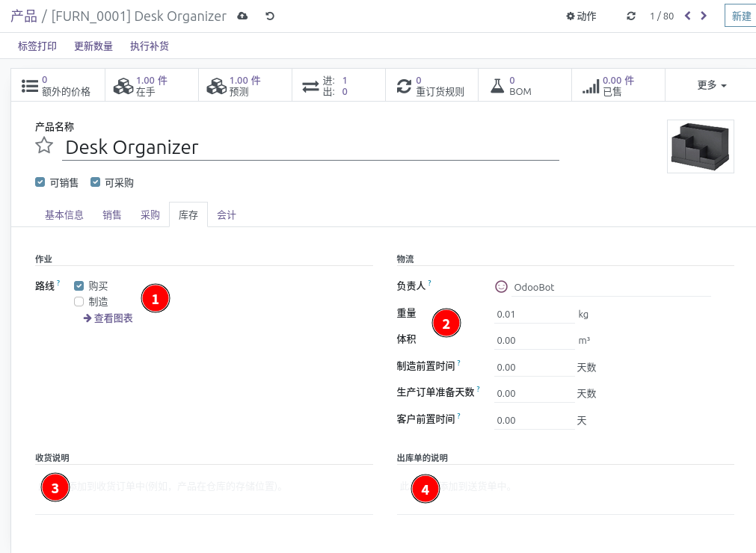Open the 在手 stock cubes stat button
This screenshot has width=756, height=553.
(x=151, y=85)
